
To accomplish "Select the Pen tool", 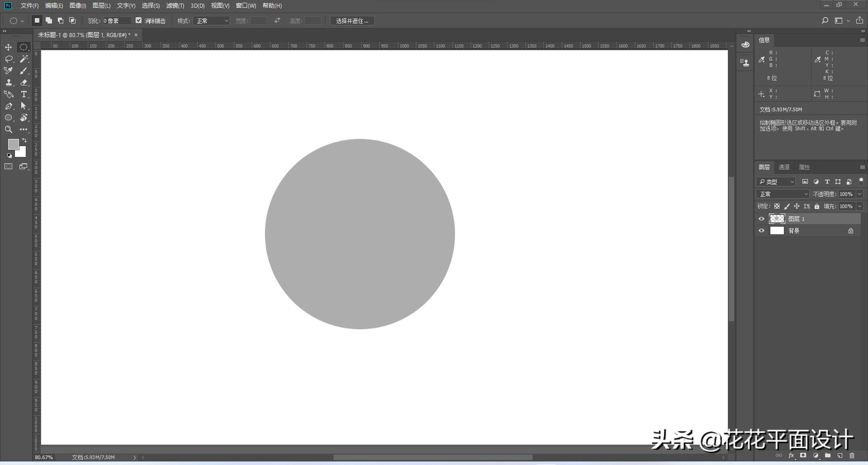I will coord(9,106).
